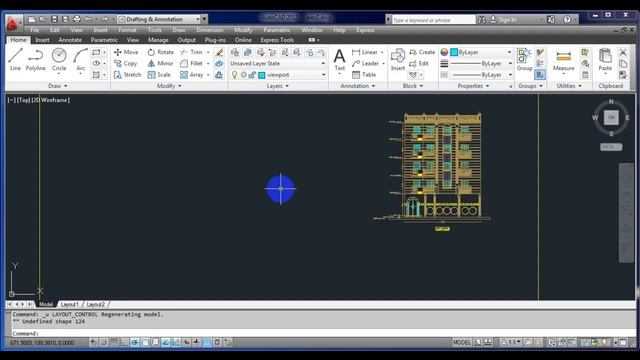Expand the Properties panel
This screenshot has width=640, height=360.
pos(473,86)
